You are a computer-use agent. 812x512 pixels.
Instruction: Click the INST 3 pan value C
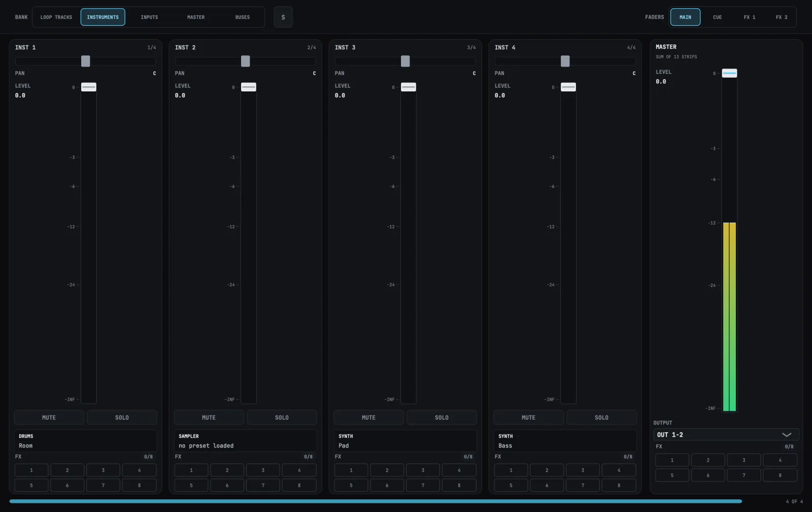[475, 74]
